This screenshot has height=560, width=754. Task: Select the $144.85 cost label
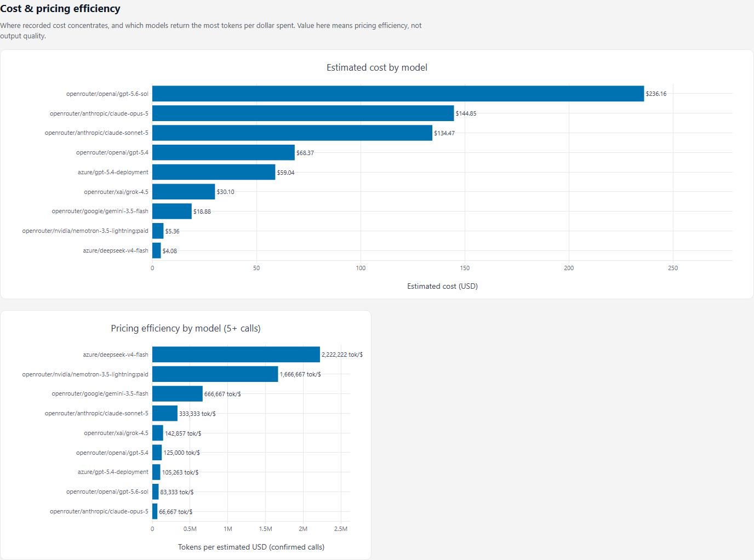pos(466,113)
